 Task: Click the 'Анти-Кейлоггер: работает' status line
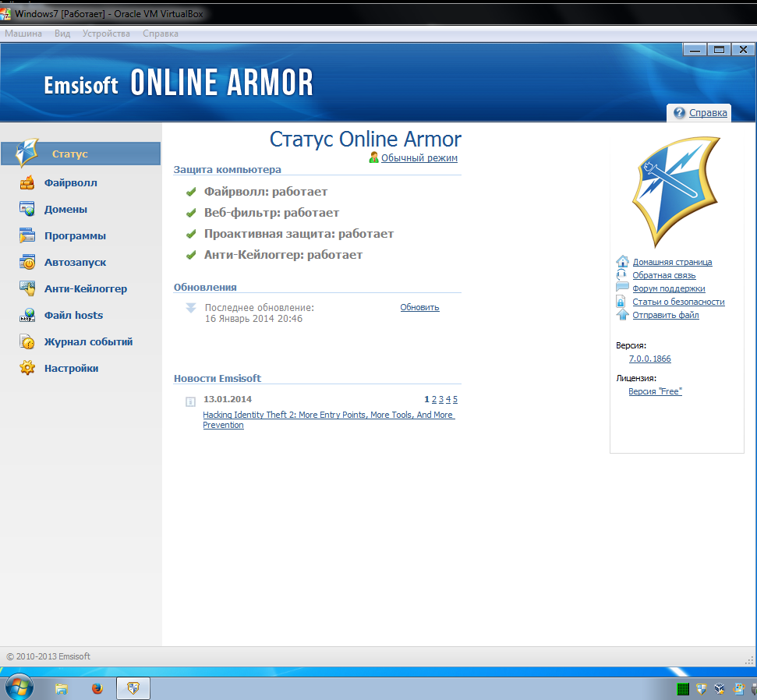pyautogui.click(x=283, y=255)
